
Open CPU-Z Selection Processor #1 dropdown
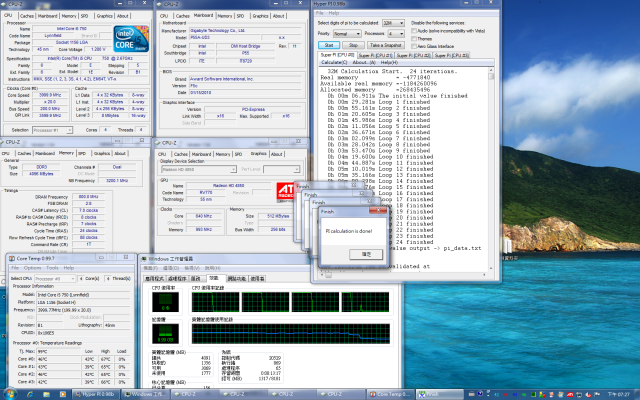pos(52,130)
